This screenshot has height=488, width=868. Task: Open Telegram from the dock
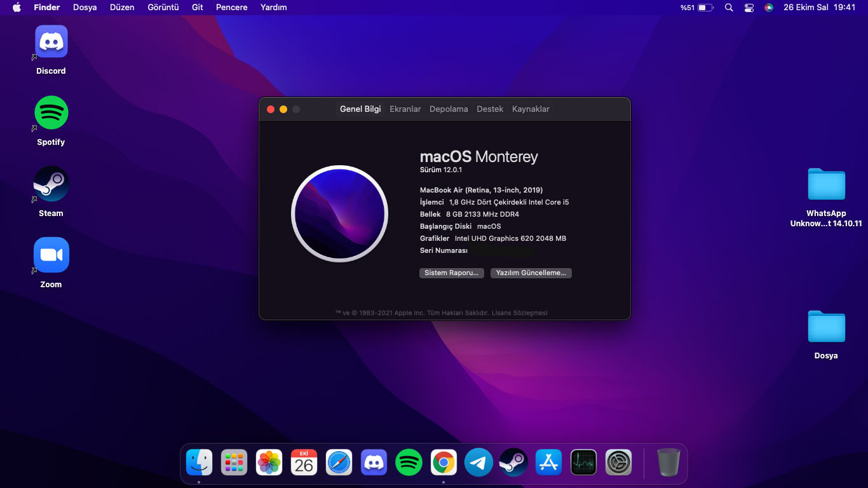(478, 463)
